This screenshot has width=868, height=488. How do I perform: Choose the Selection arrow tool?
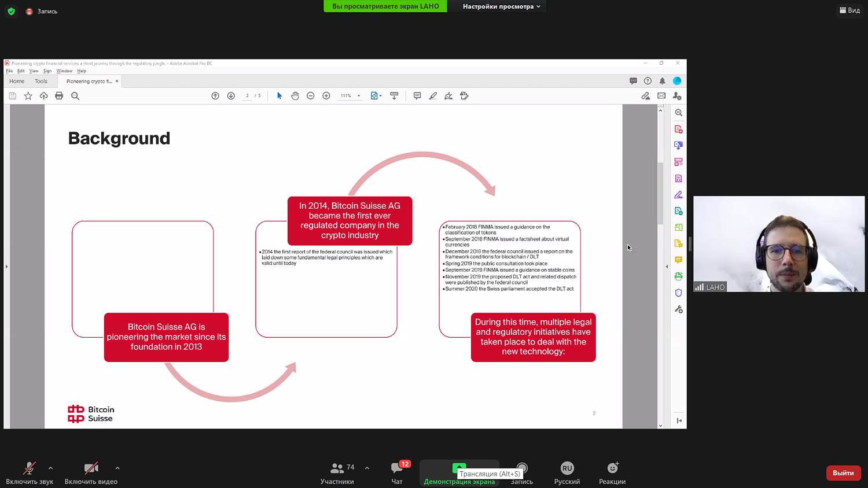[x=279, y=96]
